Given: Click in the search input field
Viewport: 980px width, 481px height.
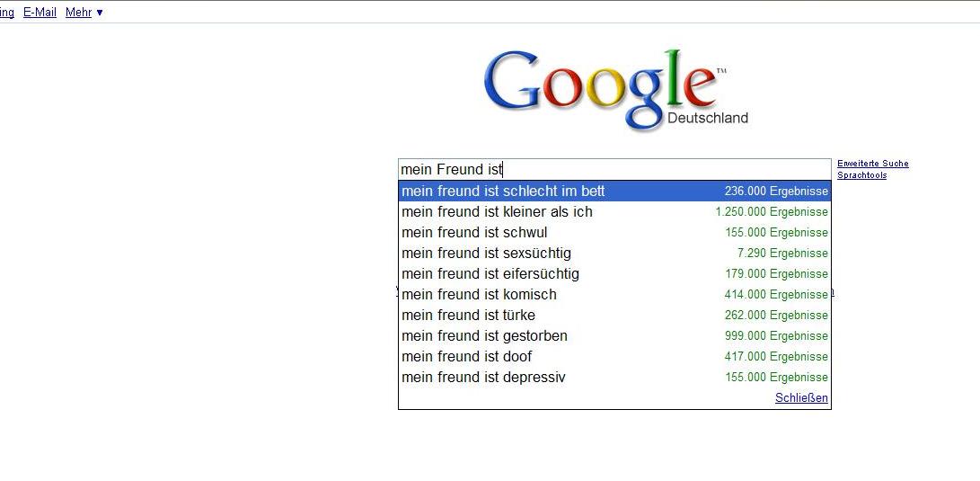Looking at the screenshot, I should click(x=614, y=169).
